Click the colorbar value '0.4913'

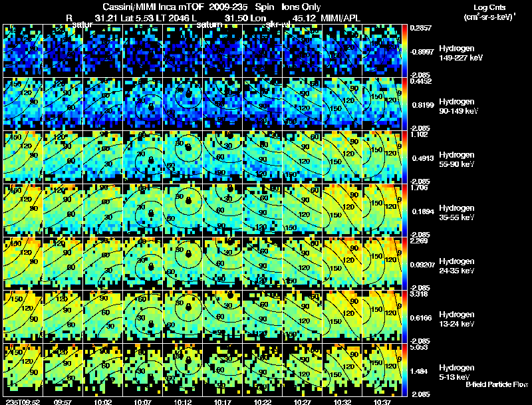pos(423,158)
